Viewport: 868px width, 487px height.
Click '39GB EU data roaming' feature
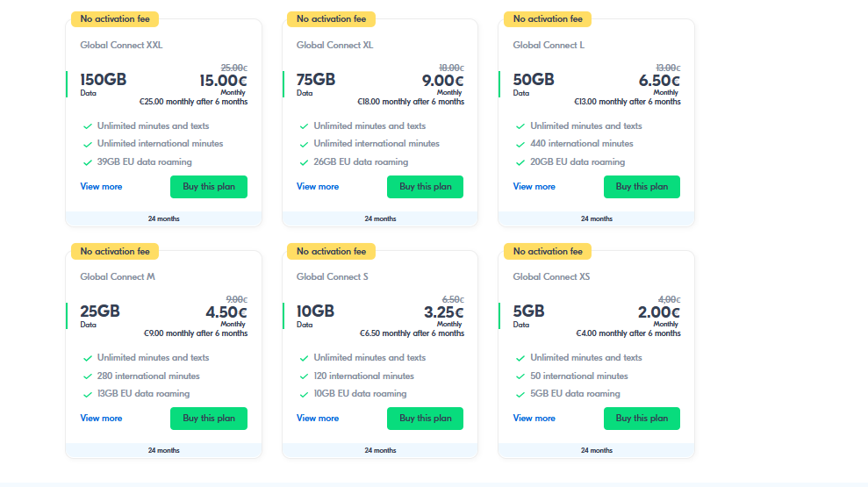pyautogui.click(x=145, y=162)
